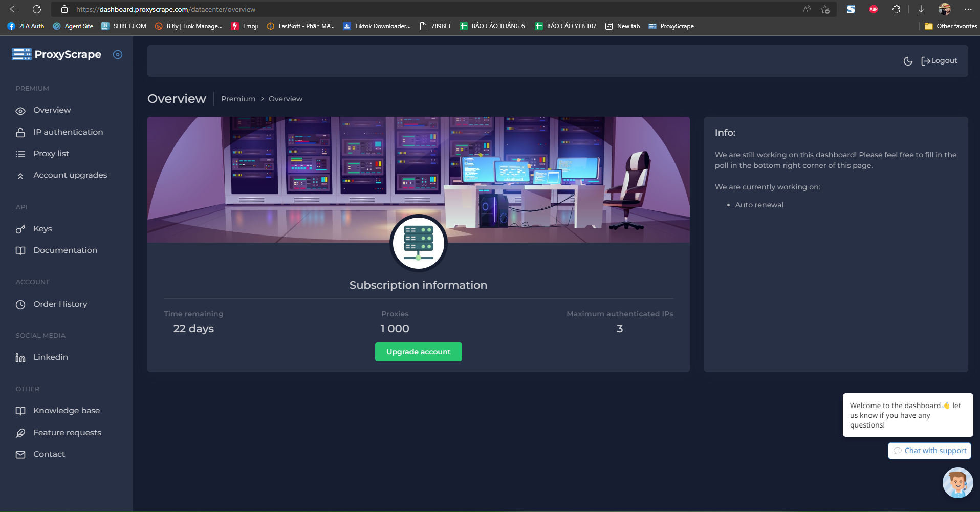
Task: Click the Account upgrades chevrons icon
Action: coord(20,176)
